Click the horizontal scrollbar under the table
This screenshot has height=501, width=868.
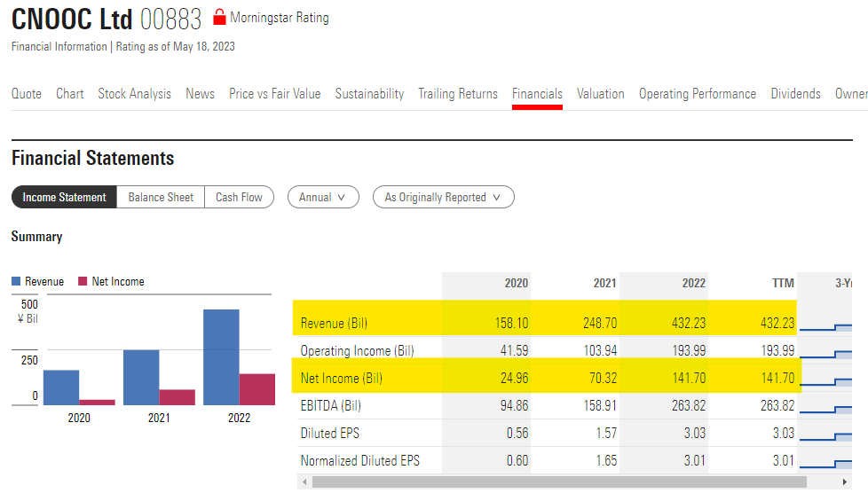pos(559,481)
